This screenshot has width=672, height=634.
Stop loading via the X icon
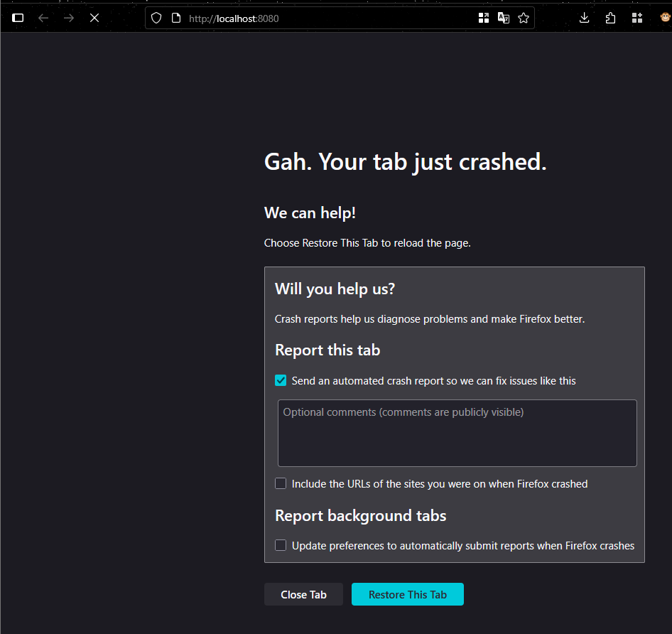click(94, 18)
